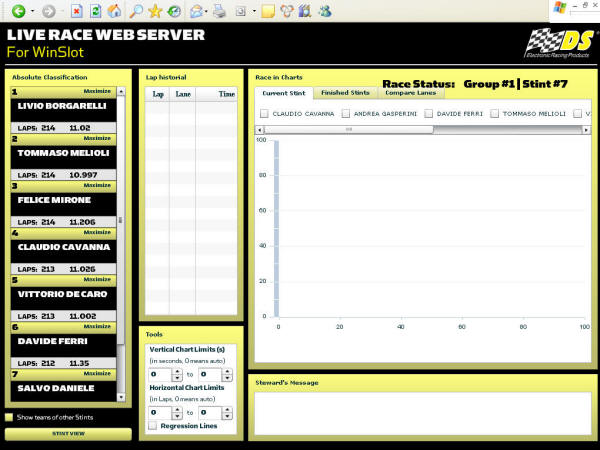Toggle Show teams of other Stints

(9, 417)
